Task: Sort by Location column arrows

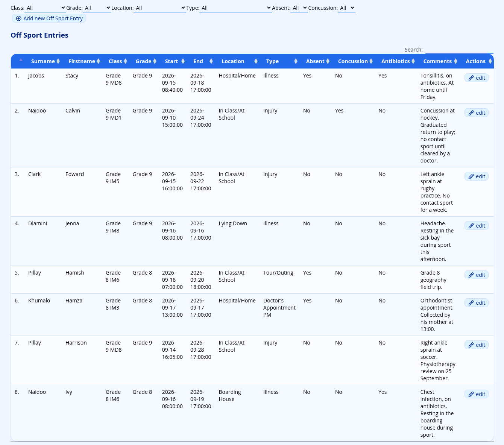Action: (256, 61)
